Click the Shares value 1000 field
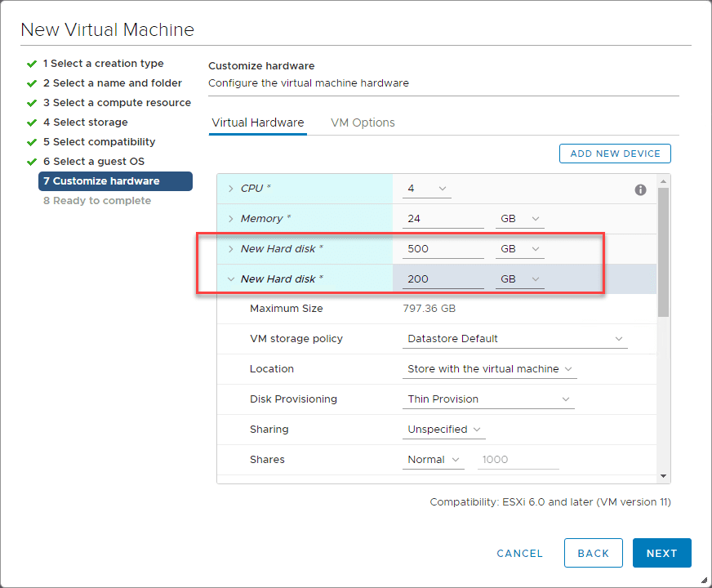712x588 pixels. click(518, 459)
